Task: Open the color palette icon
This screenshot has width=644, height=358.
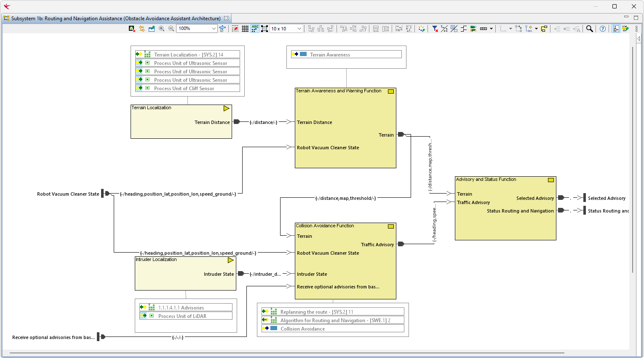Action: pos(422,29)
